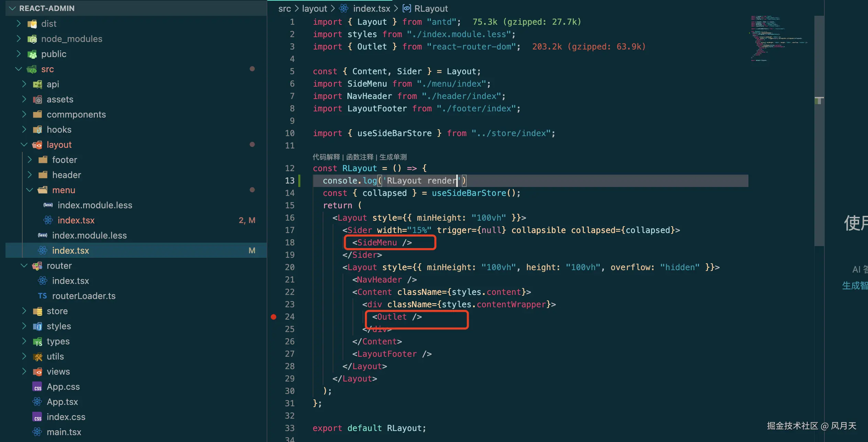Open main.tsx in the file tree

click(x=64, y=432)
